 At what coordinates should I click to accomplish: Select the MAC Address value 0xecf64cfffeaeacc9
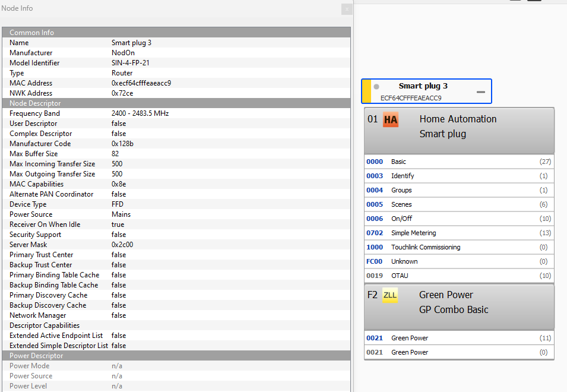(x=141, y=83)
